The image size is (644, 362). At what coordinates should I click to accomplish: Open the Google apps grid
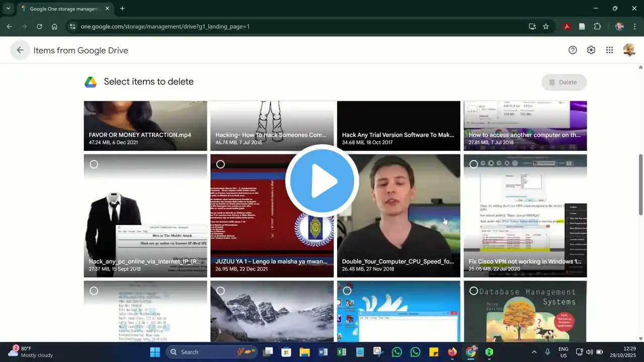point(610,50)
